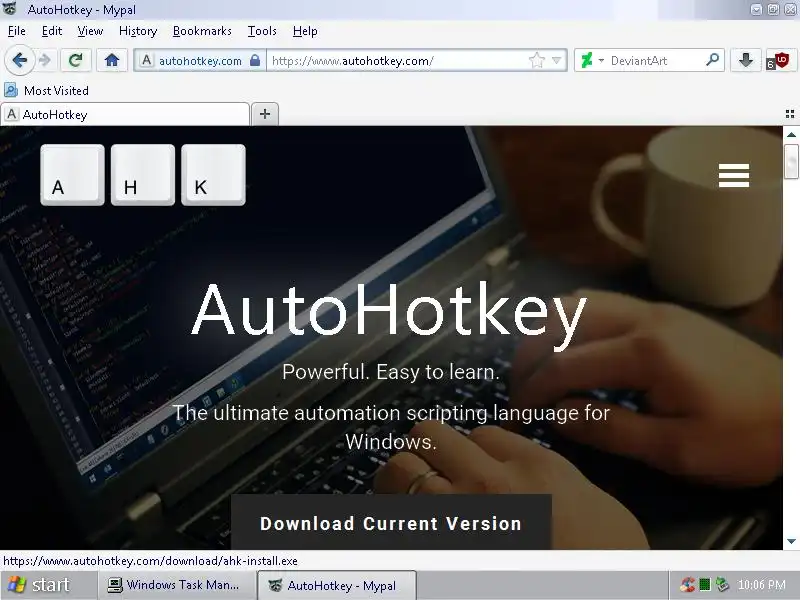
Task: Click the URL address field
Action: (398, 61)
